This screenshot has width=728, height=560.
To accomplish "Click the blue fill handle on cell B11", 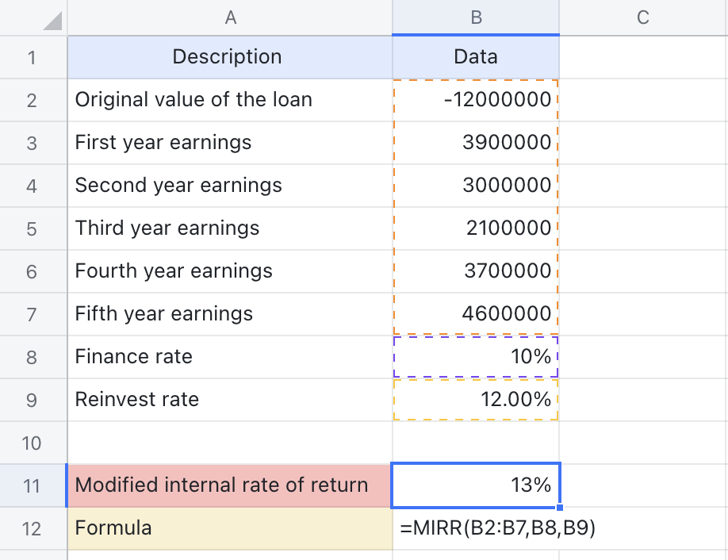I will pos(558,505).
